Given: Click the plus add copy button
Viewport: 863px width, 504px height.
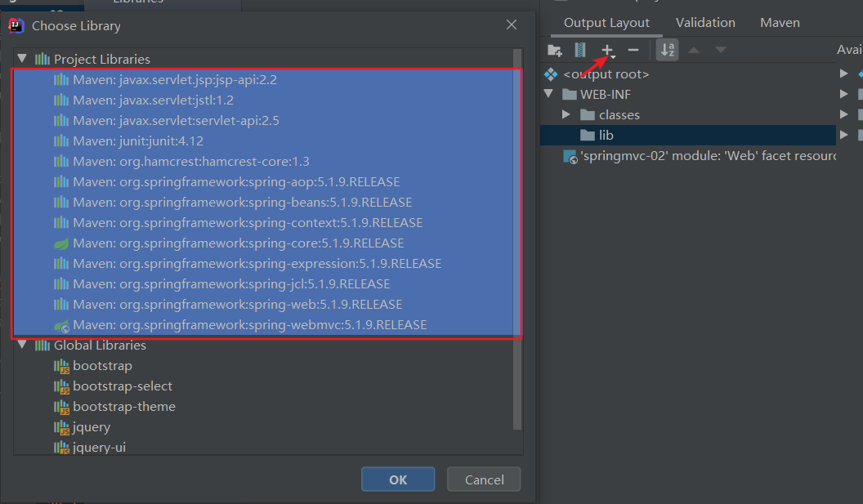Looking at the screenshot, I should pyautogui.click(x=608, y=50).
